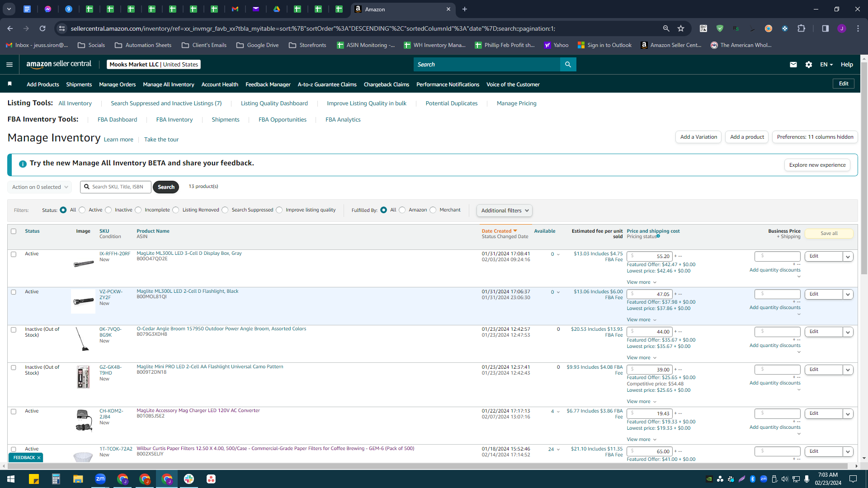This screenshot has height=488, width=868.
Task: Select the Inactive status filter
Action: [108, 210]
